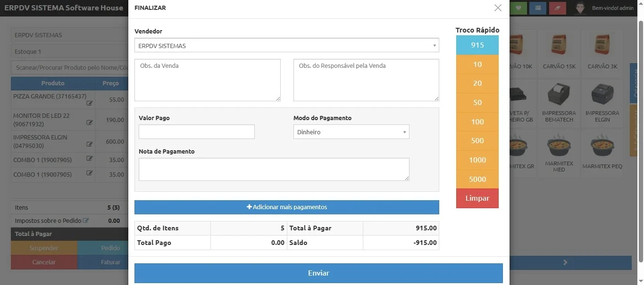Click the Nota de Pagamento textarea
The width and height of the screenshot is (644, 285).
(274, 169)
